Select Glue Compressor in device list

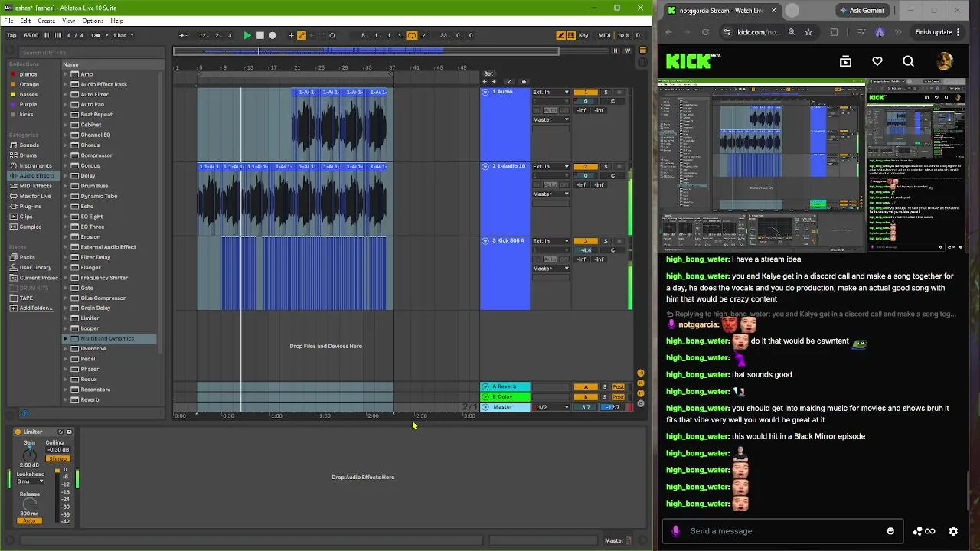coord(103,298)
